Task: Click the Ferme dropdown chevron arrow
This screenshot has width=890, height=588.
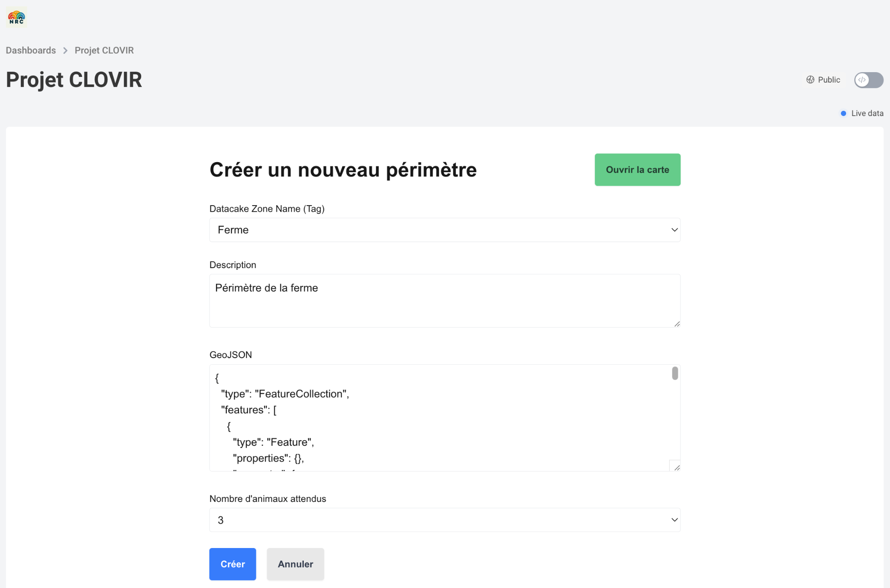Action: tap(674, 230)
